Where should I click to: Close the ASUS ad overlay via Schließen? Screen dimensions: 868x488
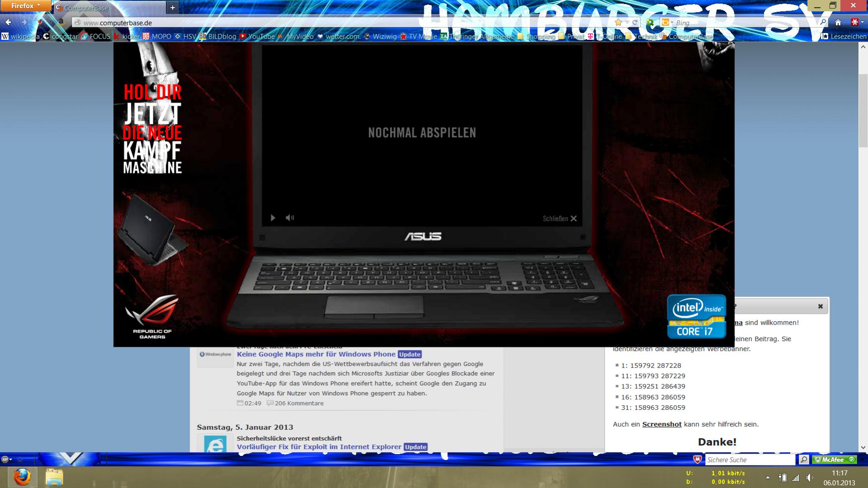560,218
